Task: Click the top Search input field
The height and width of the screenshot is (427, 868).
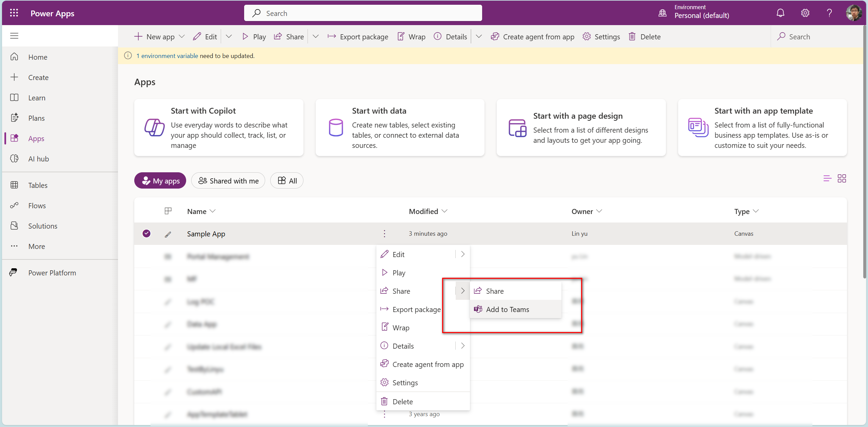Action: coord(363,13)
